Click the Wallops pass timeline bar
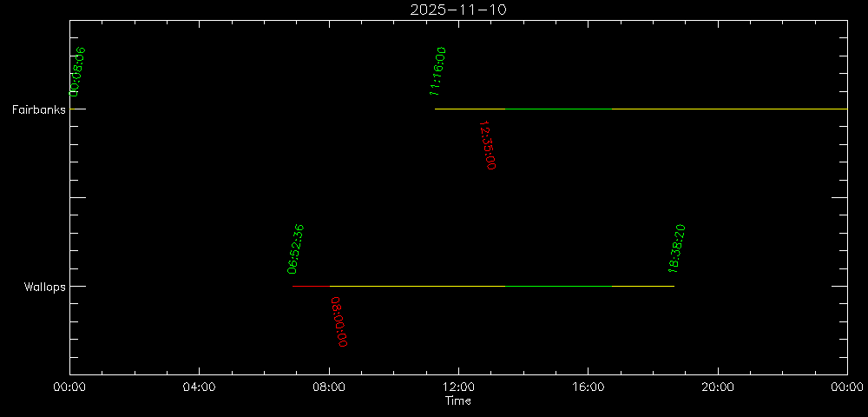Viewport: 868px width, 417px height. (x=502, y=286)
